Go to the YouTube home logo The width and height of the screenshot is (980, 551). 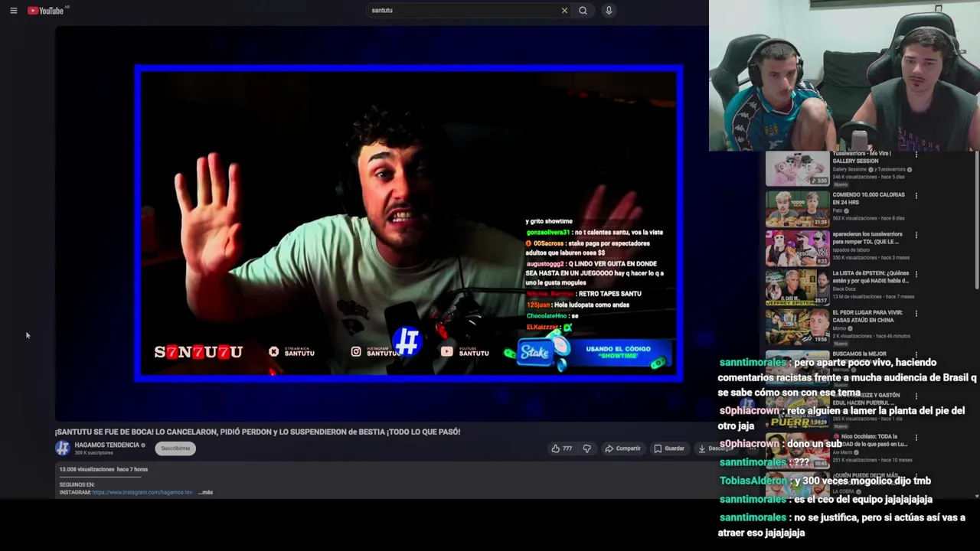45,11
